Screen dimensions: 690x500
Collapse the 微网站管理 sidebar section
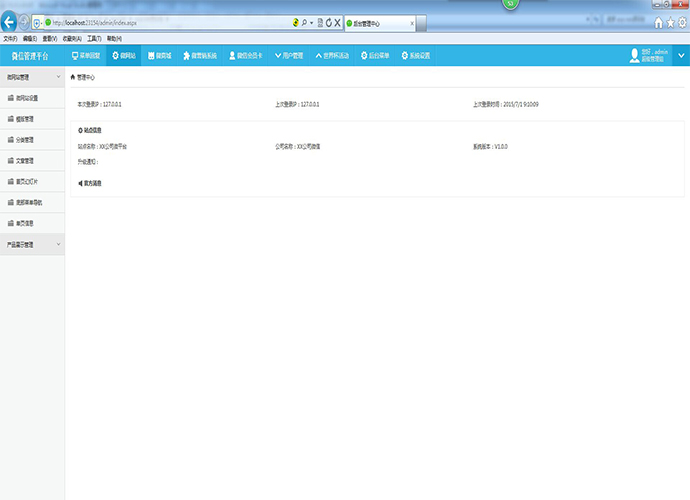pyautogui.click(x=58, y=76)
